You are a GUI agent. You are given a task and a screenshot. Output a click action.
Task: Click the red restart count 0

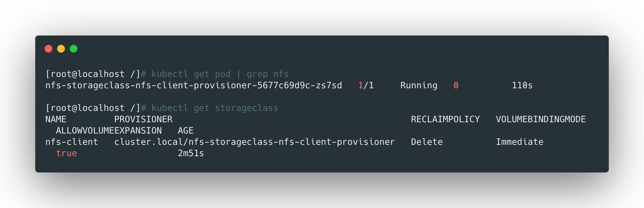(x=456, y=85)
